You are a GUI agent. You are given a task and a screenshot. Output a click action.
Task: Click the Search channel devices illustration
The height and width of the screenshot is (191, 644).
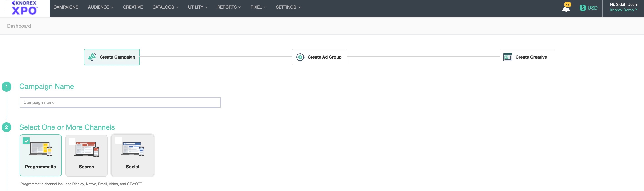(x=87, y=149)
